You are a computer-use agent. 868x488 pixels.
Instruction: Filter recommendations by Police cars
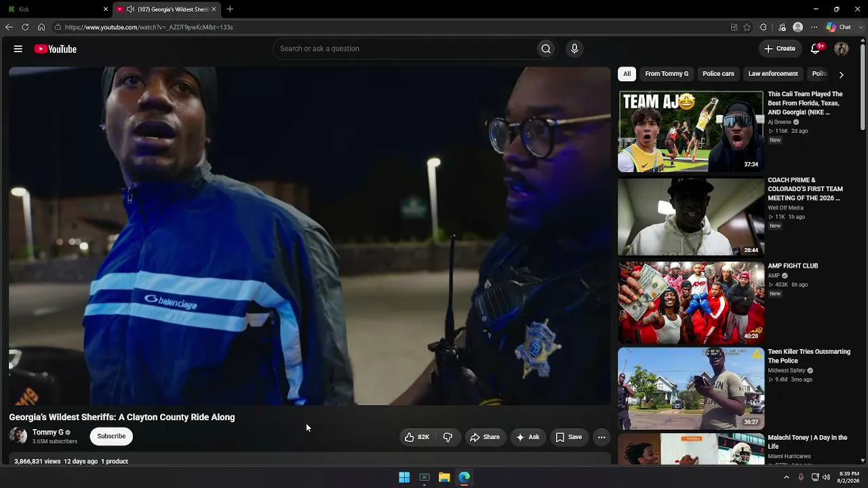point(718,74)
